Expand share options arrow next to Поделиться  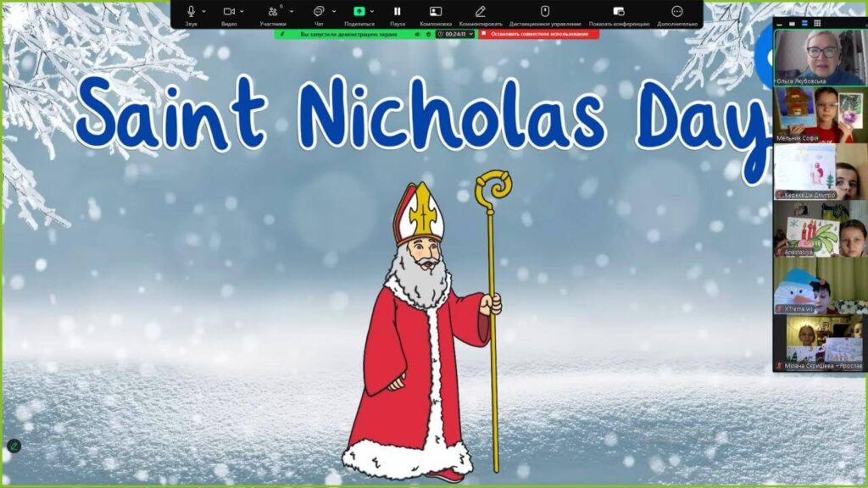pos(373,12)
